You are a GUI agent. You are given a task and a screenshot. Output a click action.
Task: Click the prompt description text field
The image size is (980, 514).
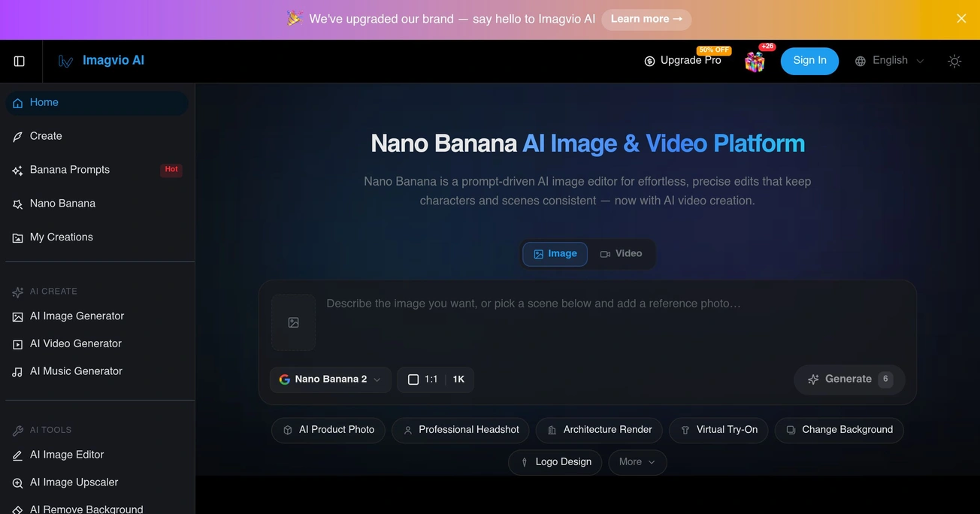[615, 323]
